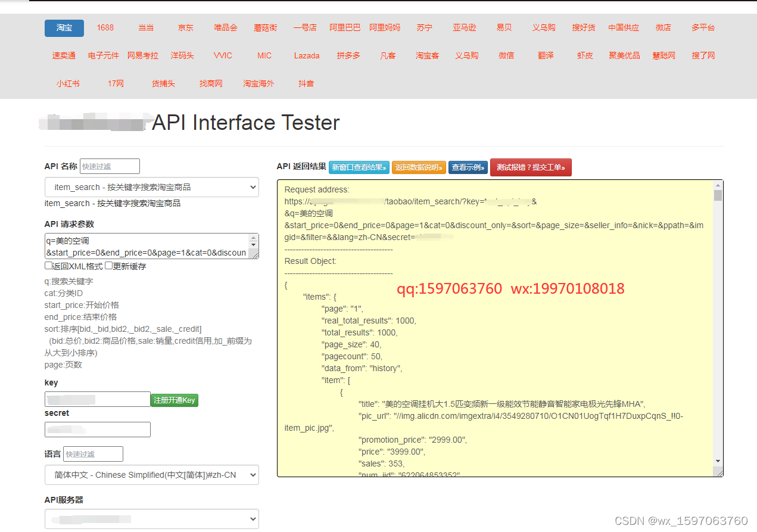Image resolution: width=757 pixels, height=532 pixels.
Task: Switch to the 苏宁 tab
Action: [425, 28]
